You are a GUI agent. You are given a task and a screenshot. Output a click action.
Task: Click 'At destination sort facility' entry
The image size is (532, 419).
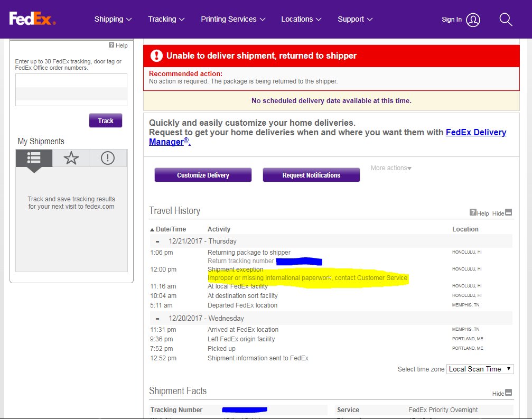click(x=242, y=296)
